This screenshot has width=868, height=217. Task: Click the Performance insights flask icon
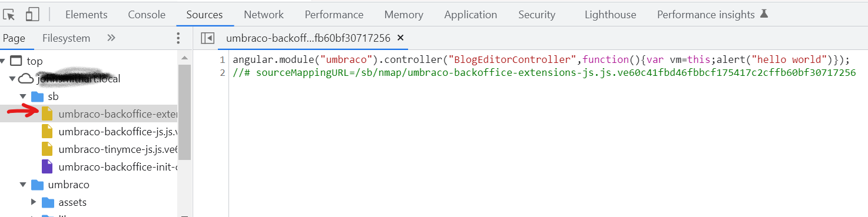(x=764, y=14)
